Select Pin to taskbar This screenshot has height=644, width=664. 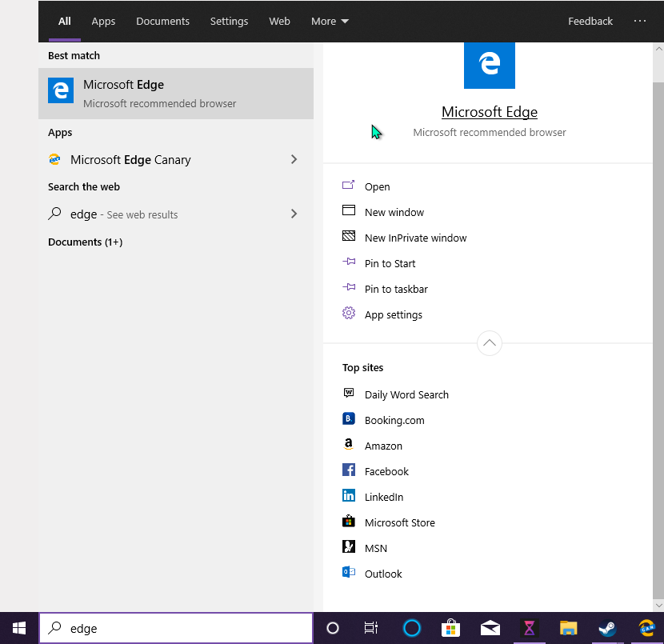pyautogui.click(x=396, y=289)
